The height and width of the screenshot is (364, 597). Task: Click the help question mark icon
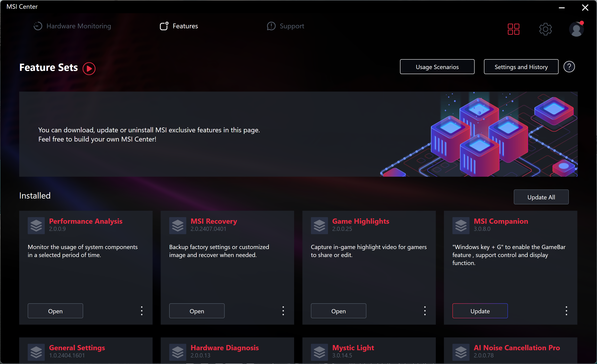[569, 67]
